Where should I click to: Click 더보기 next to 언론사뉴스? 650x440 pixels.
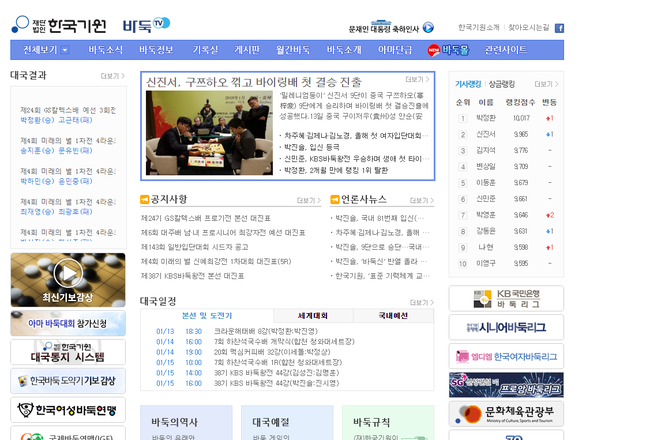pyautogui.click(x=422, y=200)
